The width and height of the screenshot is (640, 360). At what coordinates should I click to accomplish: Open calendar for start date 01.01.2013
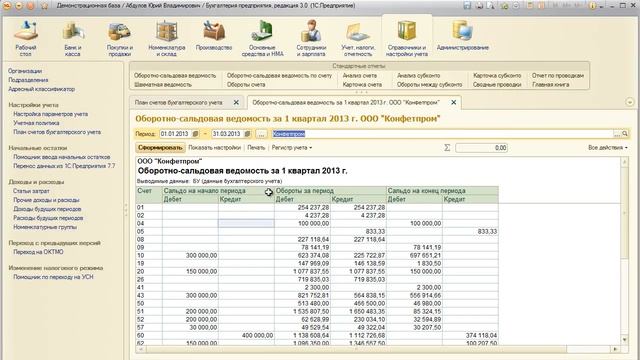tap(195, 134)
